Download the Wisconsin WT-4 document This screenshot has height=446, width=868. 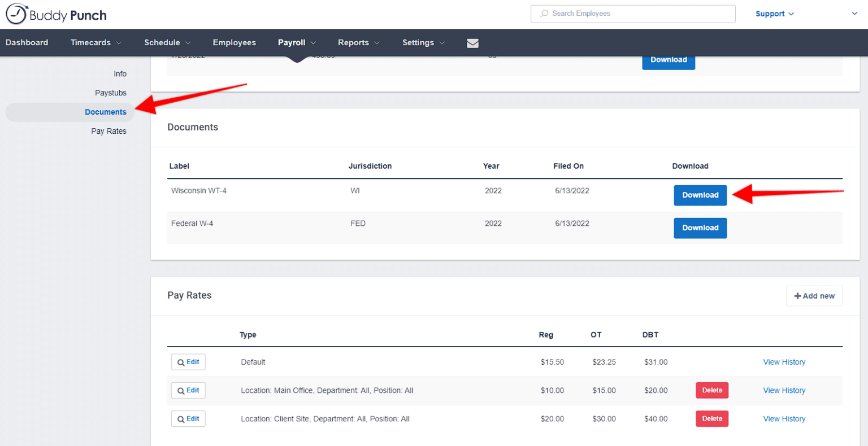click(x=700, y=195)
